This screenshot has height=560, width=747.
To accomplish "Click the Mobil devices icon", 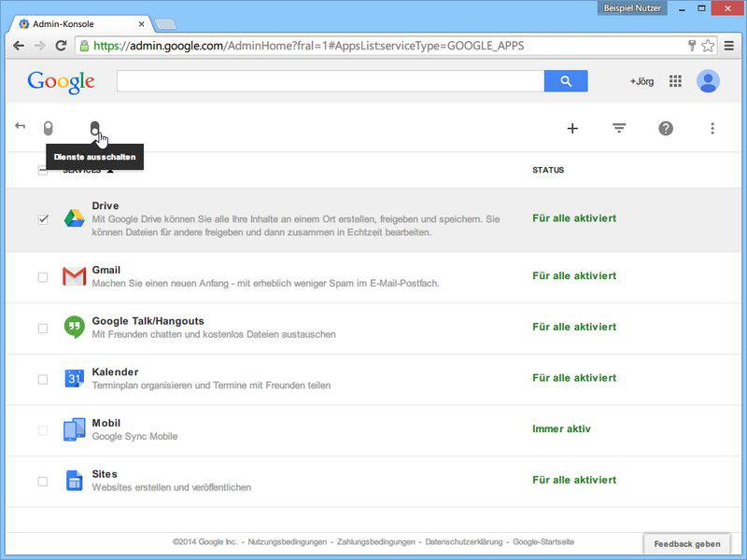I will pyautogui.click(x=75, y=429).
